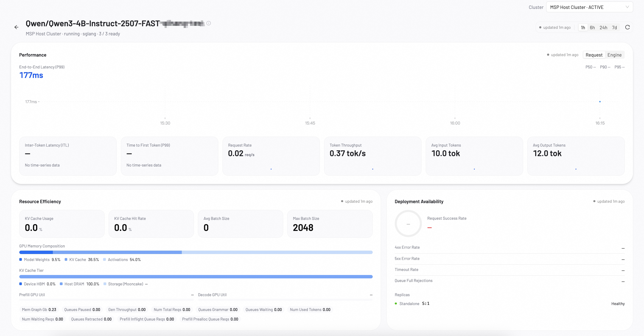Switch to 7d time range

(614, 28)
